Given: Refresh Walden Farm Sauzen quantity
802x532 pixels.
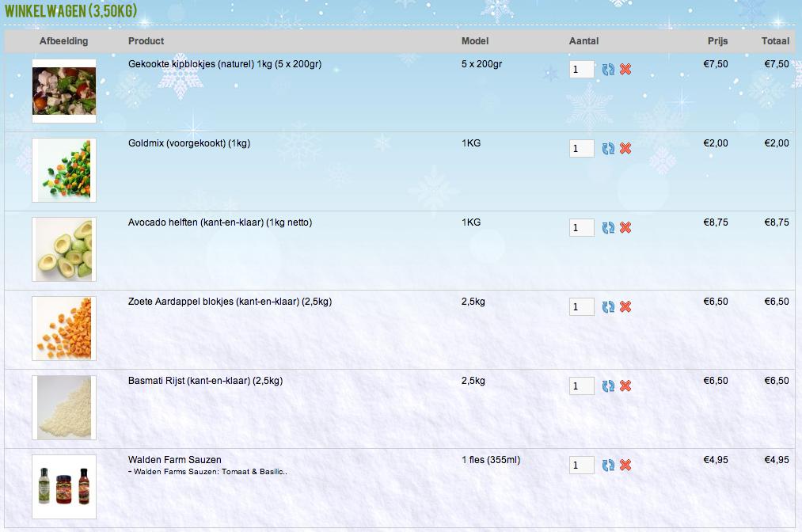Looking at the screenshot, I should tap(608, 465).
